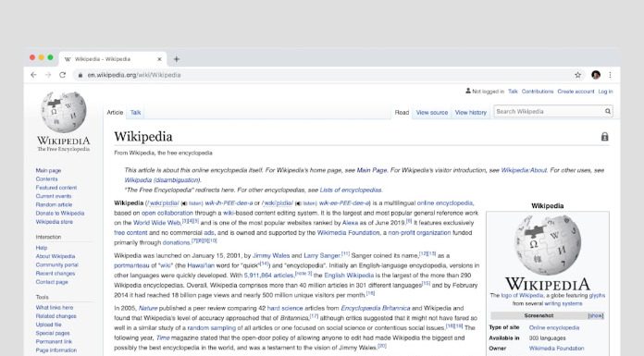644x356 pixels.
Task: Open the Wikimedia Foundation body link
Action: point(348,232)
